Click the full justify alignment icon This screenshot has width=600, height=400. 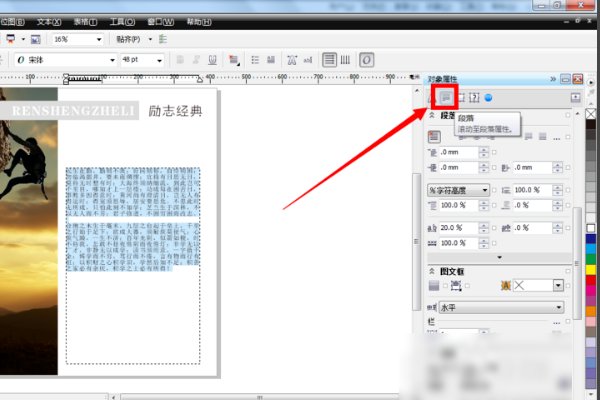(x=528, y=137)
